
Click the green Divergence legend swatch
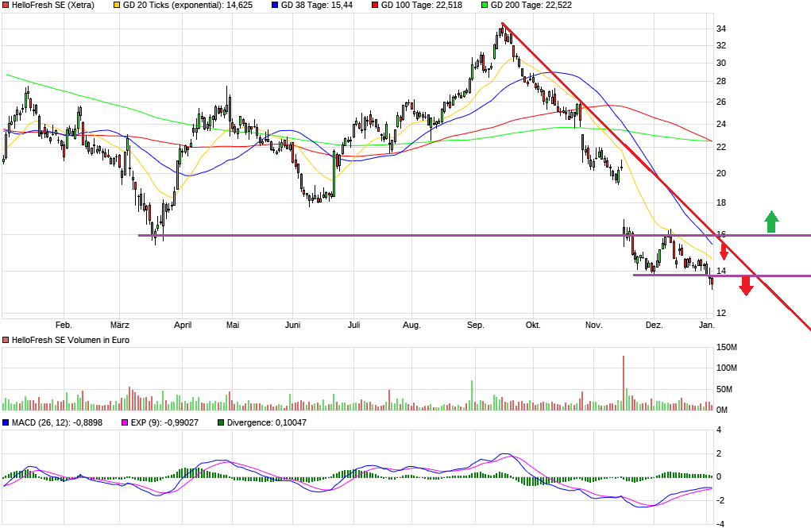point(221,423)
